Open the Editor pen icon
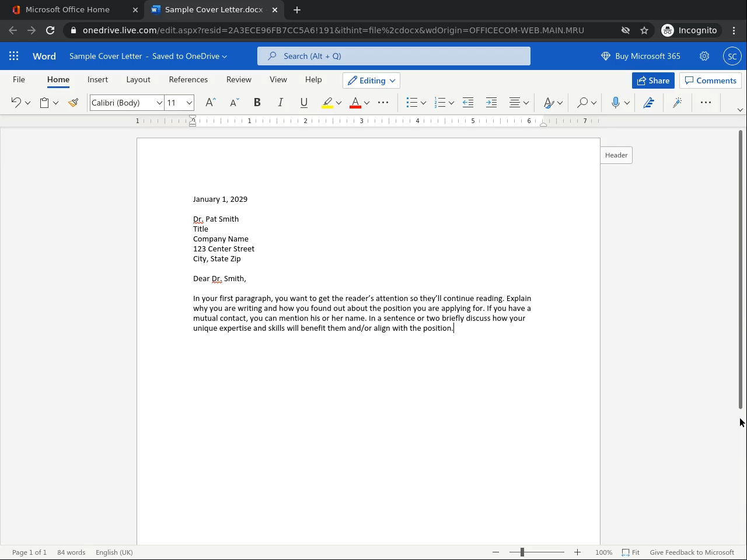Viewport: 747px width, 560px height. click(648, 103)
